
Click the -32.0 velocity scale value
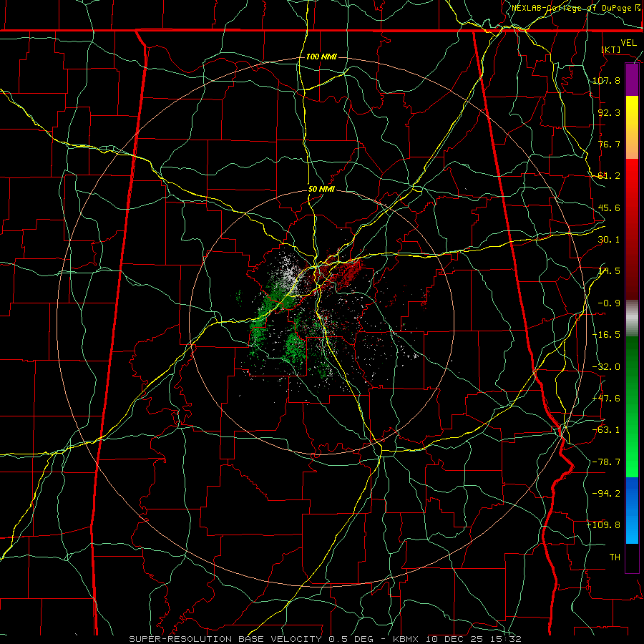(606, 367)
